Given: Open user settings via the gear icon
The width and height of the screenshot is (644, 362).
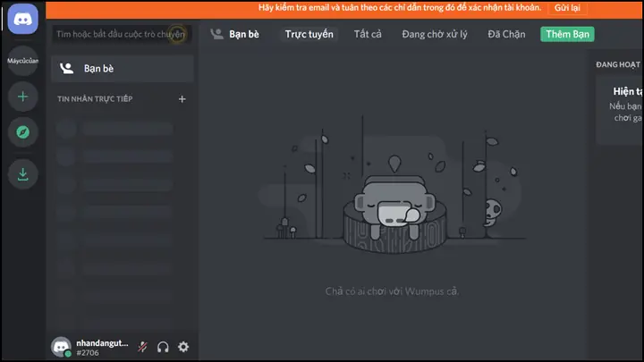Looking at the screenshot, I should click(x=183, y=347).
